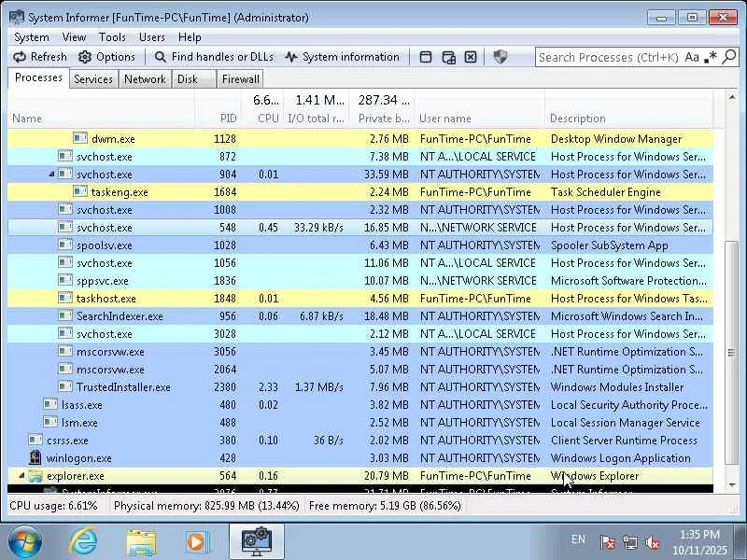Image resolution: width=747 pixels, height=560 pixels.
Task: Click the Refresh toolbar button
Action: pyautogui.click(x=40, y=57)
